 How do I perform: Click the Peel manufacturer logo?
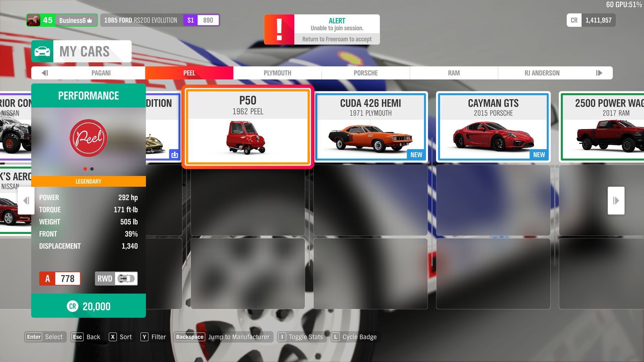tap(89, 138)
